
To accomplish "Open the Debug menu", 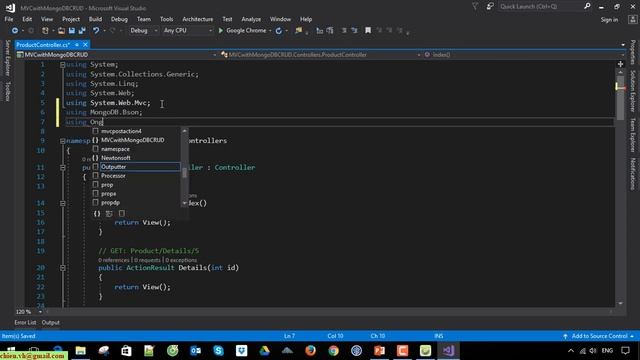I will pyautogui.click(x=119, y=19).
